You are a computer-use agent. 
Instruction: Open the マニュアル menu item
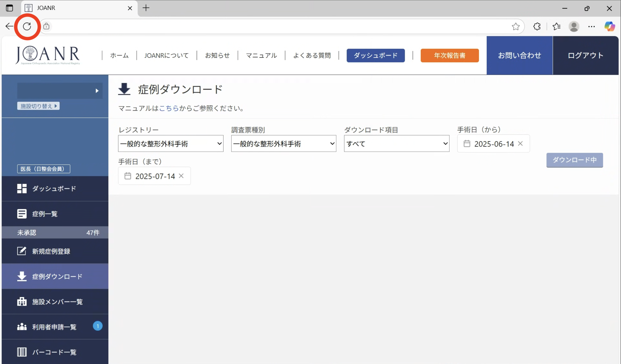[261, 55]
